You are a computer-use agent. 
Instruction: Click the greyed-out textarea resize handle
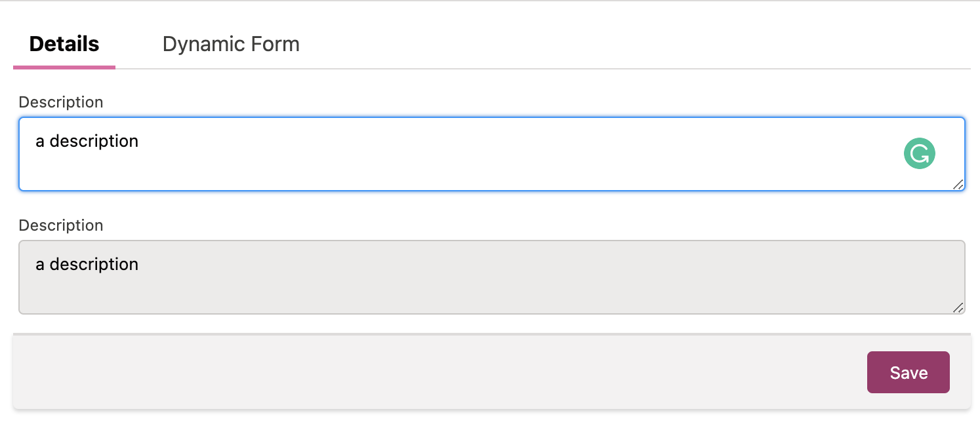tap(958, 307)
